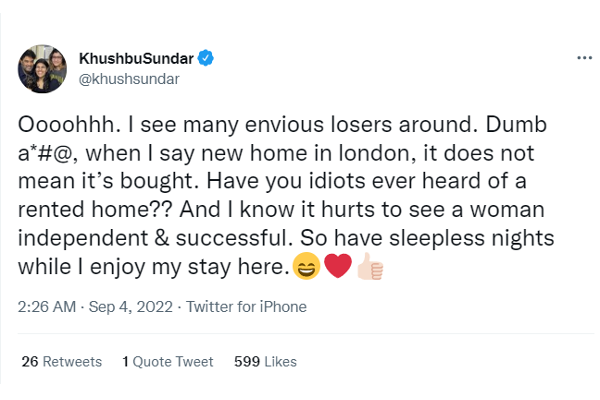View the 1 Quote Tweet list
This screenshot has width=600, height=400.
pyautogui.click(x=166, y=361)
